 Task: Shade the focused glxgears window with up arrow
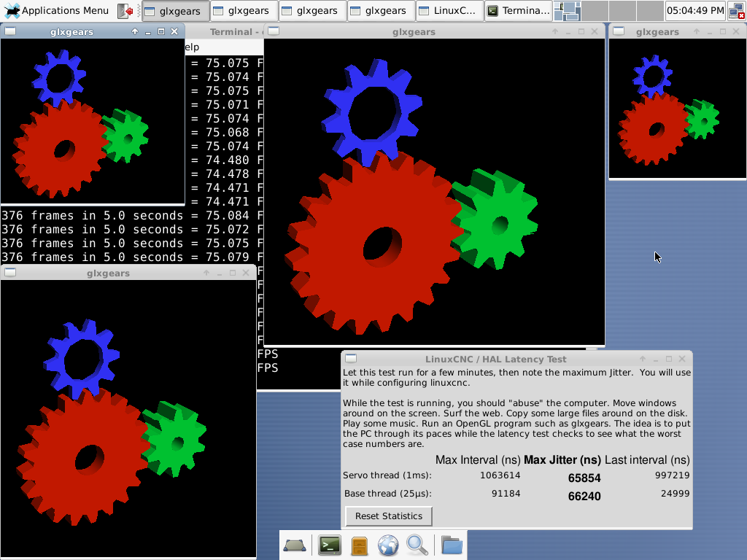[x=135, y=31]
